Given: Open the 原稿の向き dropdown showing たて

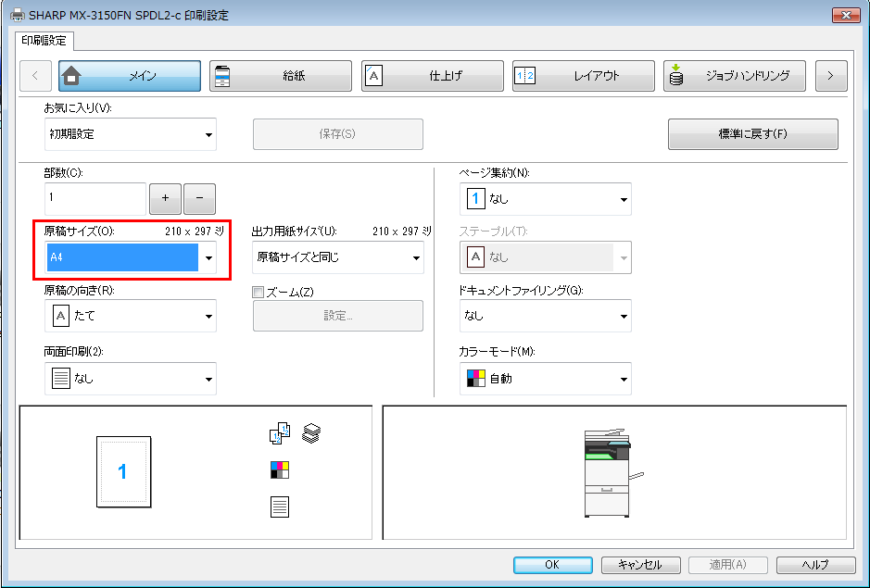Looking at the screenshot, I should point(131,316).
